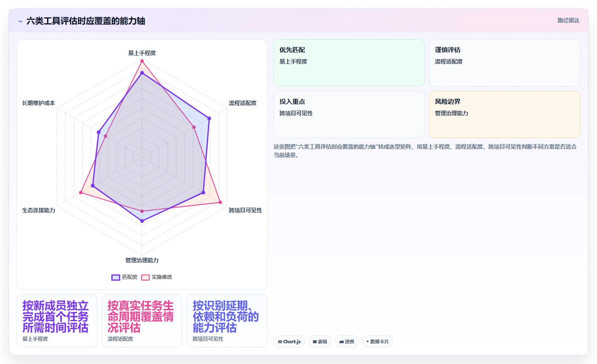Screen dimensions: 597x364
Task: Open the 按新成员独立完成首个任务 metric card
Action: 57,321
